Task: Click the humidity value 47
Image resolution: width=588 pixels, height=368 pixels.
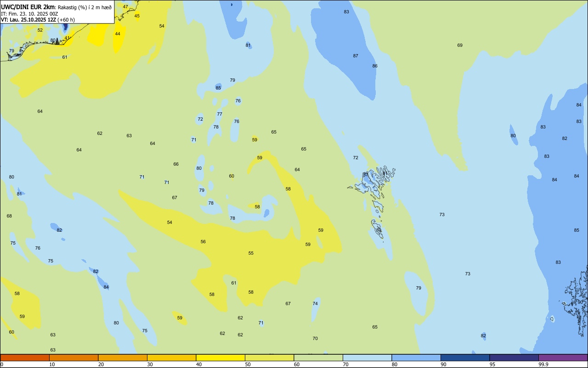Action: (125, 7)
